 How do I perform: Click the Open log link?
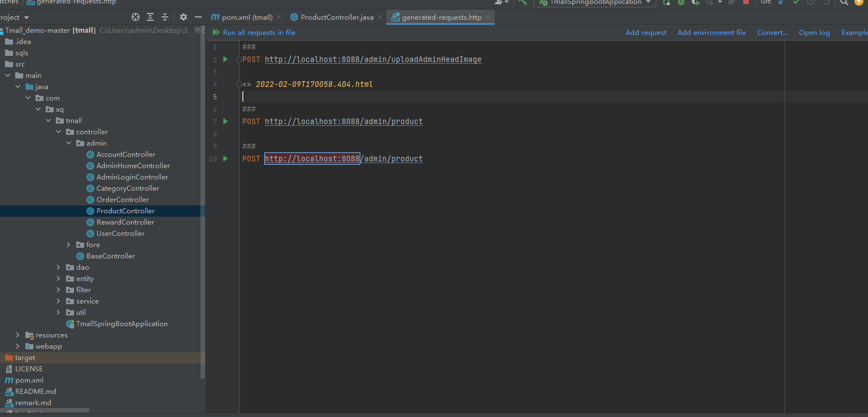814,33
